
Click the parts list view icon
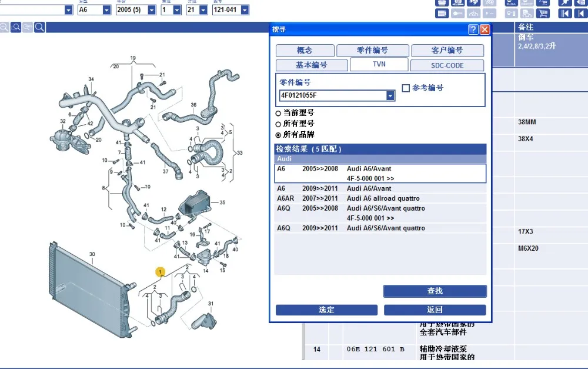pos(442,14)
